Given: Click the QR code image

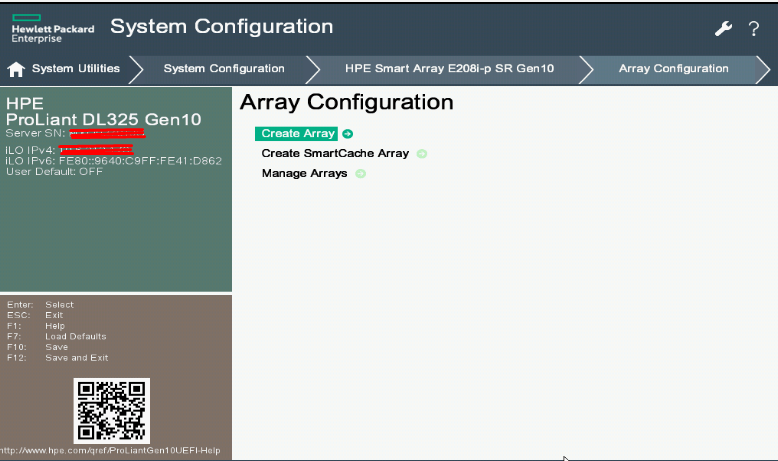Looking at the screenshot, I should click(111, 411).
